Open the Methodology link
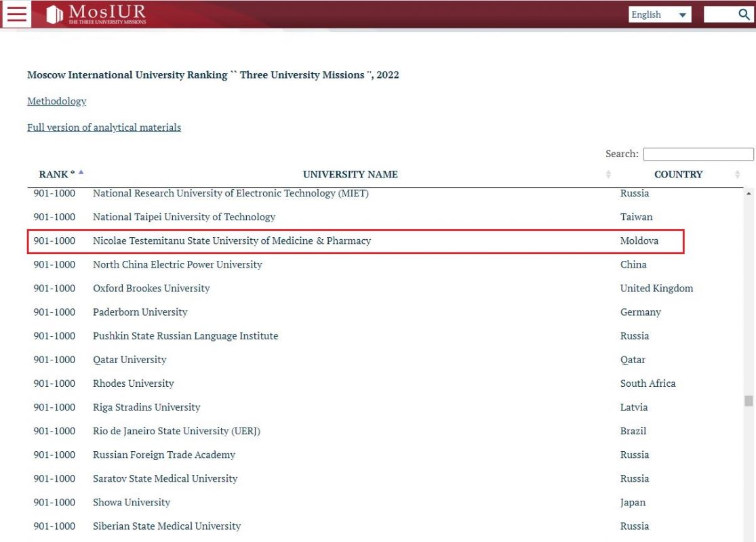 pos(57,101)
